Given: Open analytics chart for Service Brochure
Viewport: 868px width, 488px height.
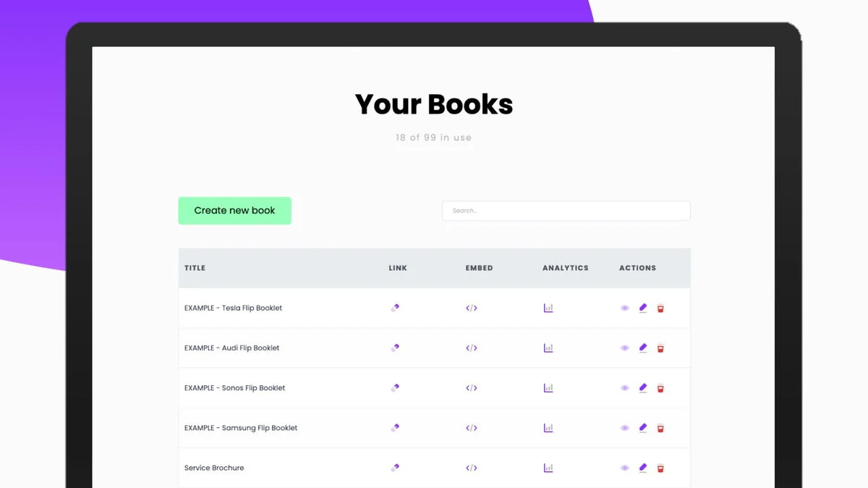Looking at the screenshot, I should pos(548,468).
